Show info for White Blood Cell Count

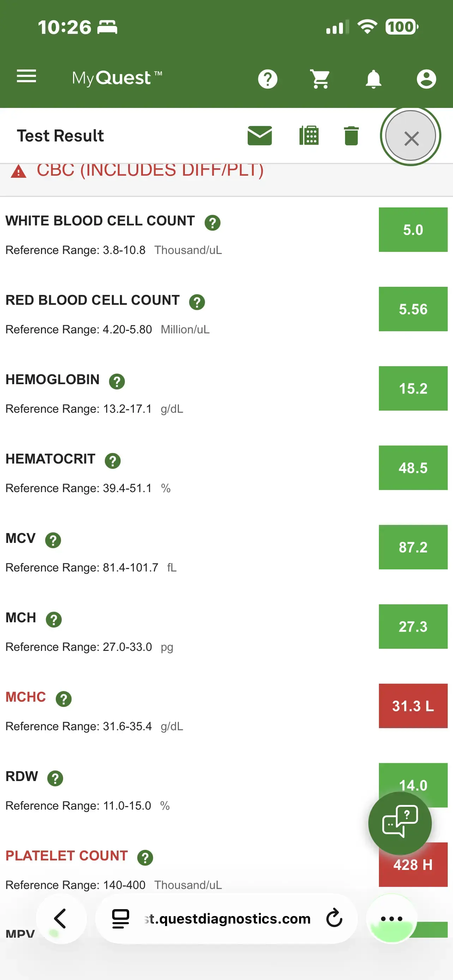(x=213, y=223)
